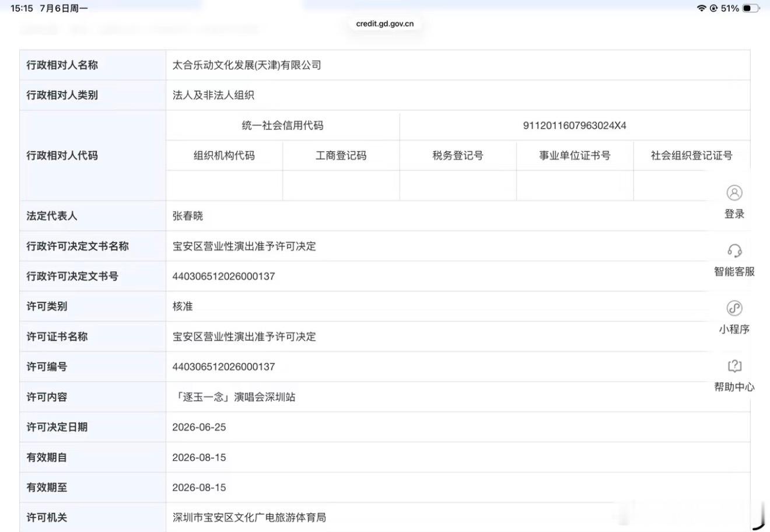Select 2026-08-15 in the 有效期至 row
This screenshot has width=770, height=532.
pyautogui.click(x=199, y=488)
